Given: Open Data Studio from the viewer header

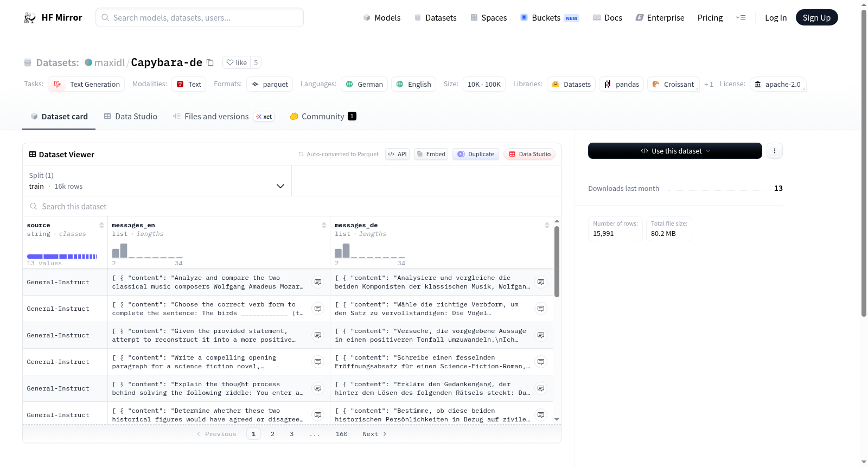Looking at the screenshot, I should [x=529, y=154].
